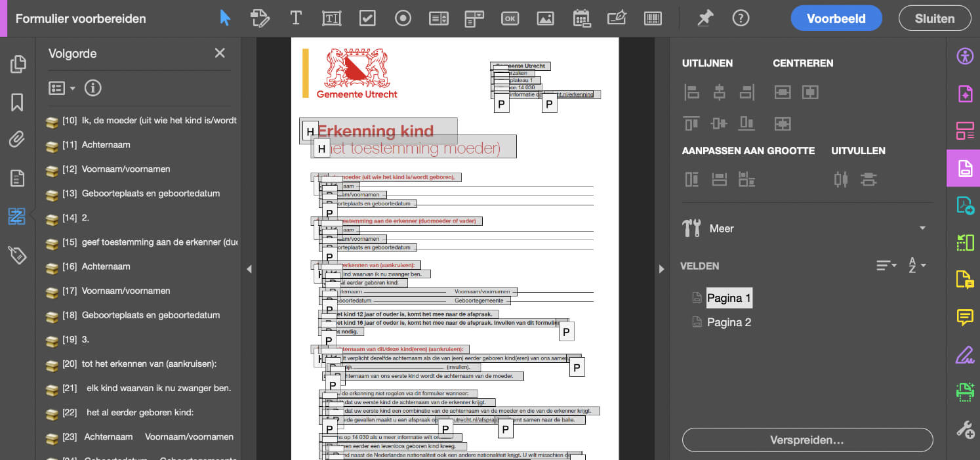Image resolution: width=980 pixels, height=460 pixels.
Task: Open the attachments paperclip panel
Action: point(17,140)
